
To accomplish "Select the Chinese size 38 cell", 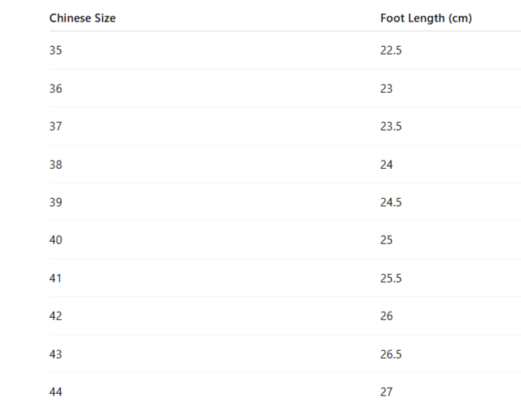I will (x=55, y=164).
